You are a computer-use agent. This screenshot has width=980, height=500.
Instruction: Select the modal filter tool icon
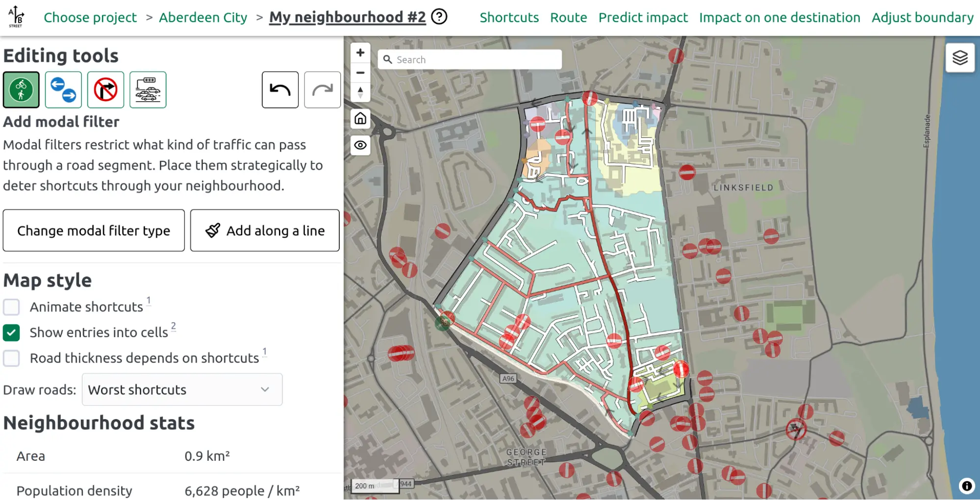(21, 90)
